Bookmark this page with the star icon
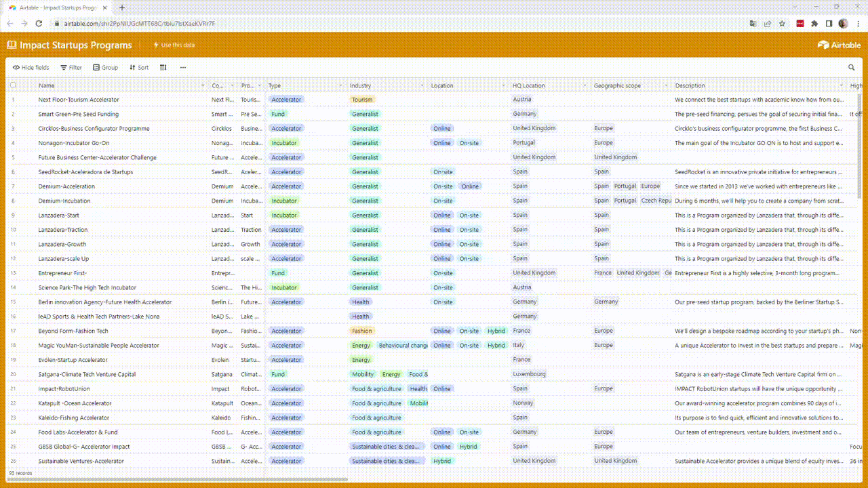 point(782,23)
